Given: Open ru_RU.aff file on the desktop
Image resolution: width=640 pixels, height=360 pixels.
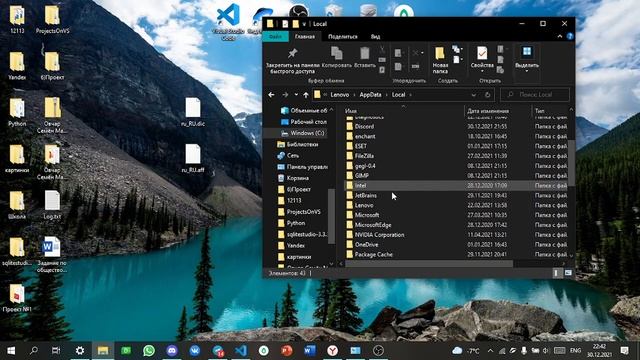Looking at the screenshot, I should [x=193, y=158].
